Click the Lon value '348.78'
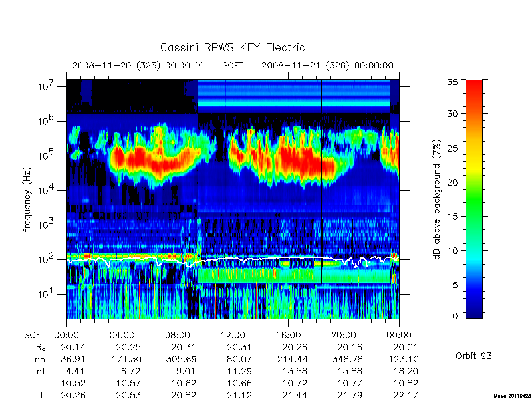Screen dimensions: 532x399 pyautogui.click(x=346, y=359)
